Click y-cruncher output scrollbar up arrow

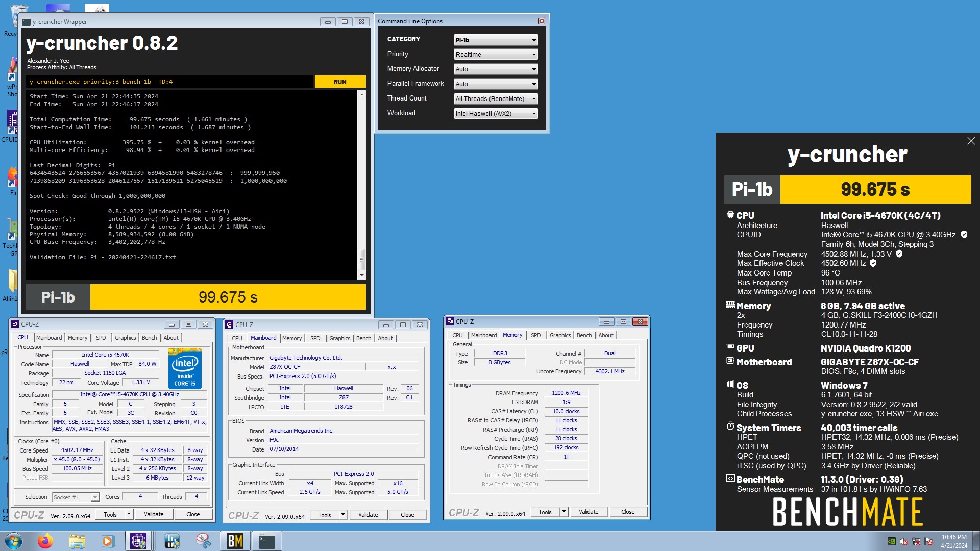click(362, 94)
